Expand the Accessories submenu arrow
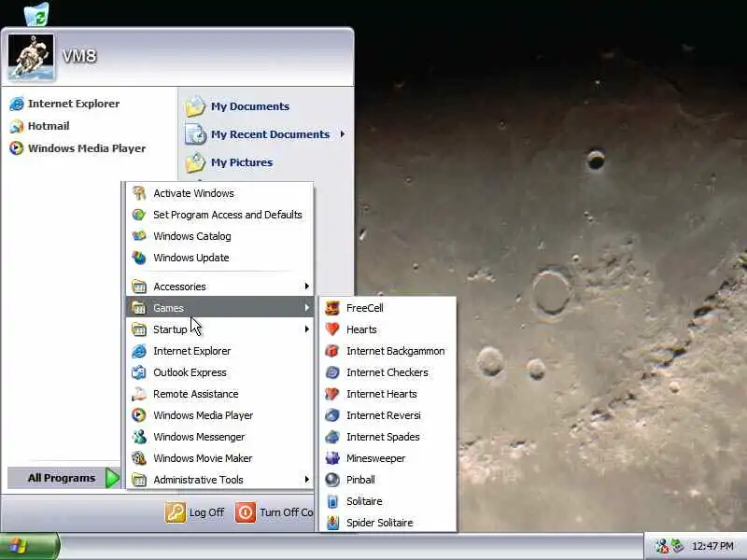This screenshot has width=747, height=560. pos(306,287)
